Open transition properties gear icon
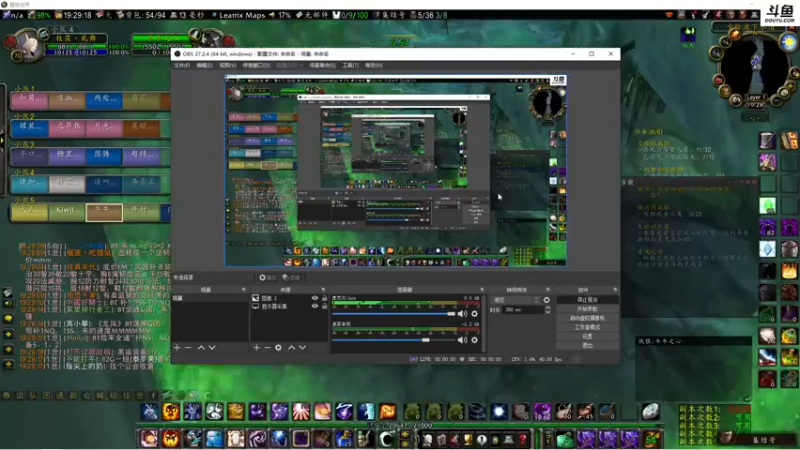This screenshot has width=800, height=450. point(546,300)
